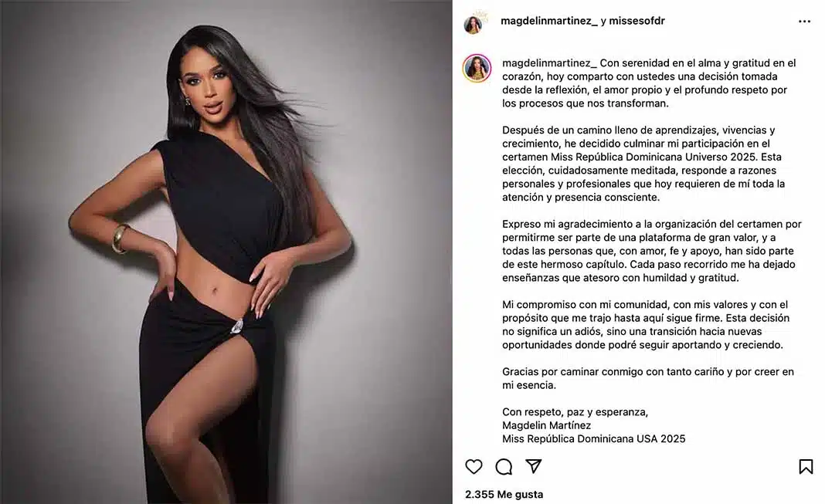This screenshot has height=504, width=825.
Task: Open magdelinmartinez_ username in the caption
Action: click(x=549, y=63)
